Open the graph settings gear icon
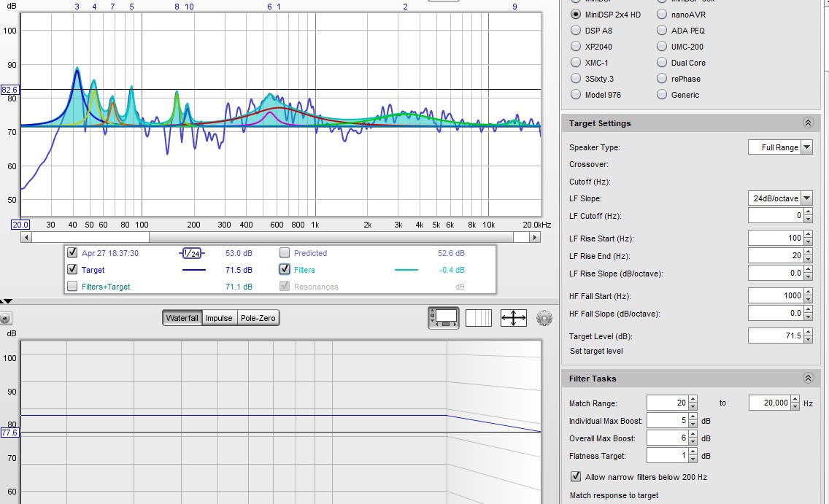Image resolution: width=829 pixels, height=504 pixels. tap(544, 318)
